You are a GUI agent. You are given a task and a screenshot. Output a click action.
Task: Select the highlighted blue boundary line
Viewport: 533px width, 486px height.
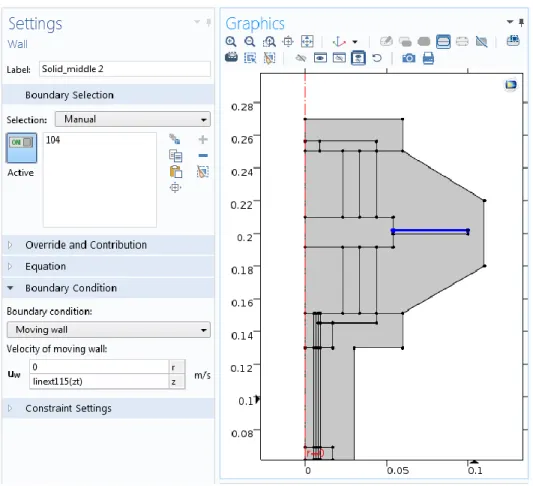point(430,231)
